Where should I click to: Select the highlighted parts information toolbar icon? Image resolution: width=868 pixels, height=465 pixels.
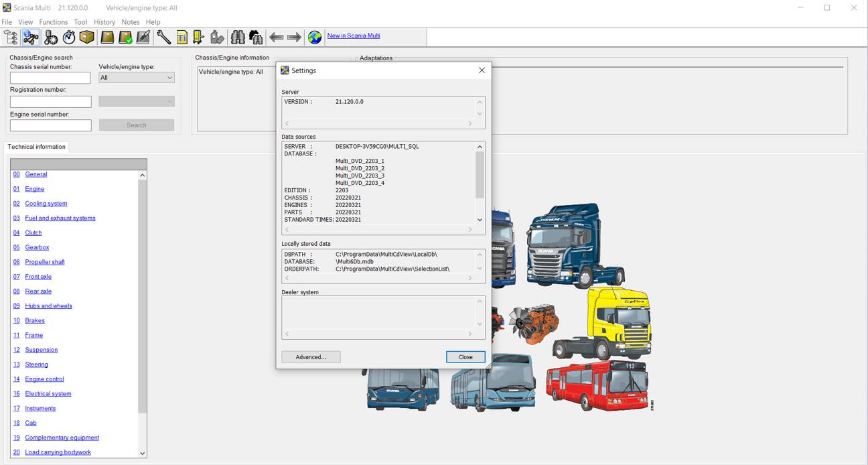tap(31, 37)
